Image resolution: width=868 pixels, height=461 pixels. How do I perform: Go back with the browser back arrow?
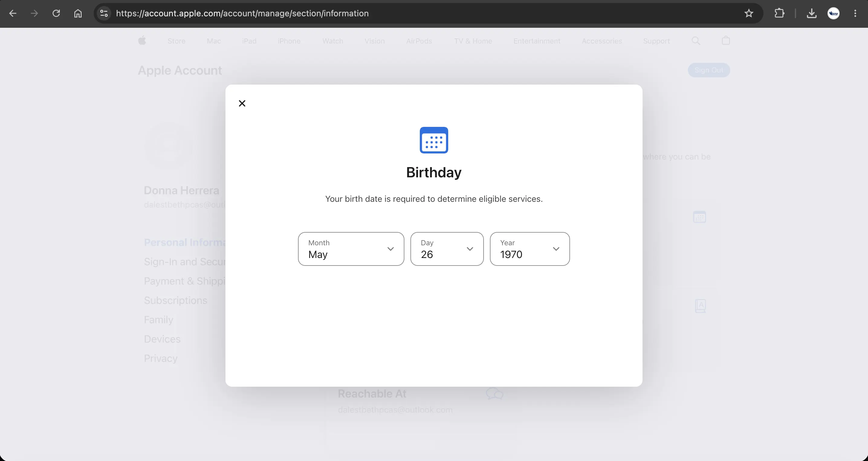tap(13, 14)
